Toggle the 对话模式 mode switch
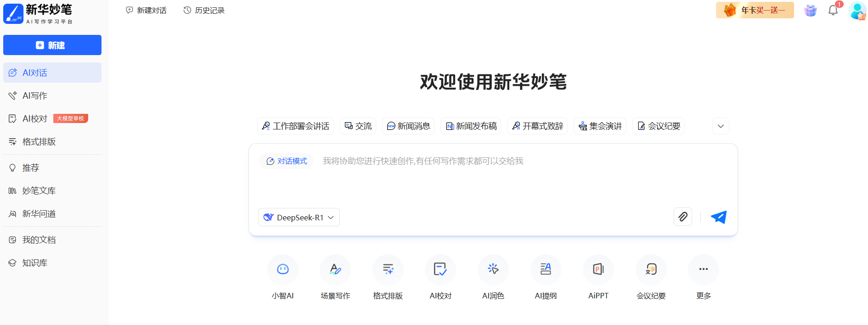 [287, 161]
